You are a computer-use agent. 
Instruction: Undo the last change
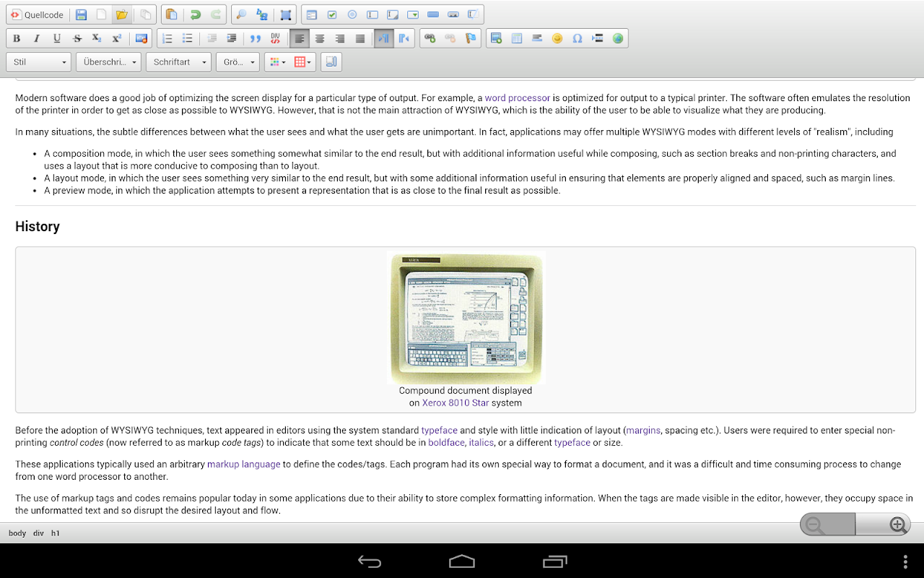coord(195,14)
